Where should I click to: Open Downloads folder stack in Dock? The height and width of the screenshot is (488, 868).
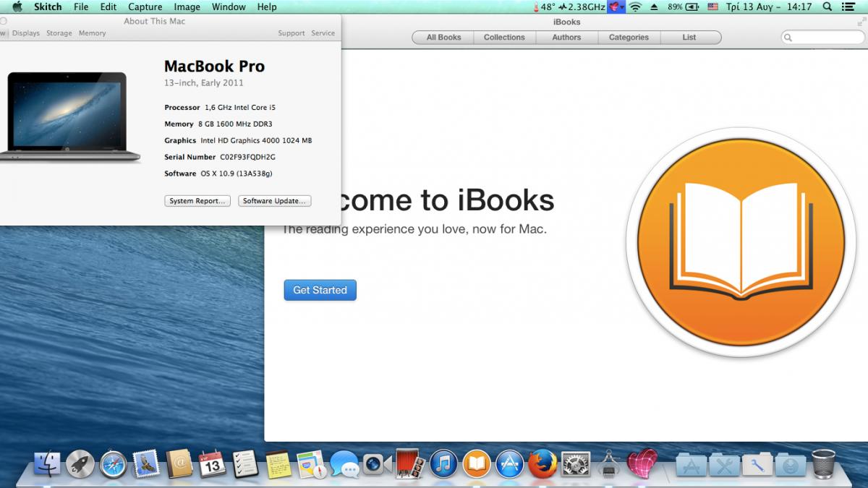tap(790, 464)
